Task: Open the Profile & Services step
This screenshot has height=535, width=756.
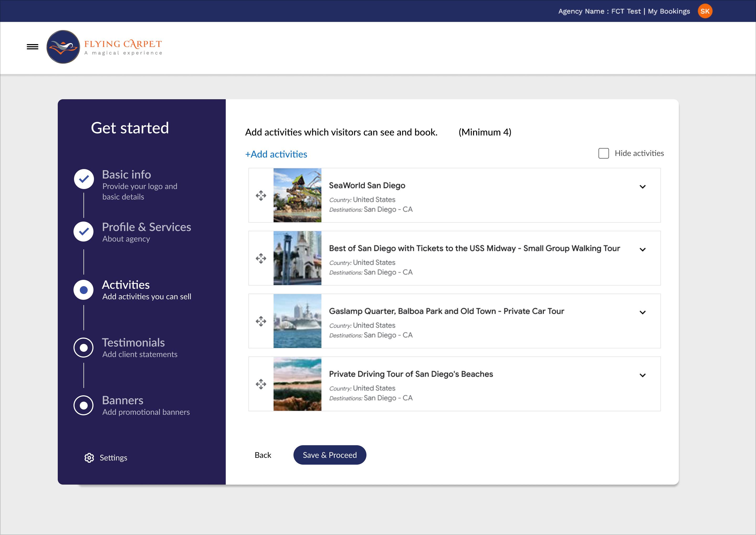Action: (x=146, y=227)
